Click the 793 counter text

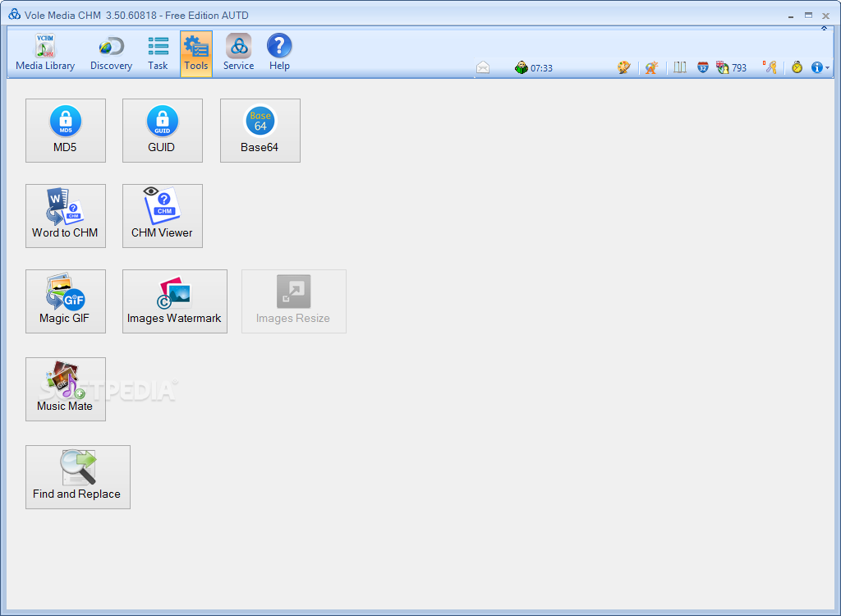(x=739, y=68)
